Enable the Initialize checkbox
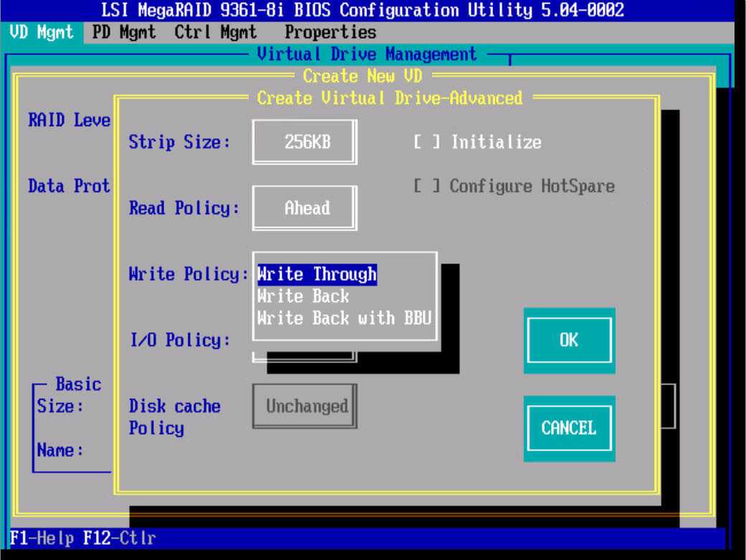 (x=426, y=142)
